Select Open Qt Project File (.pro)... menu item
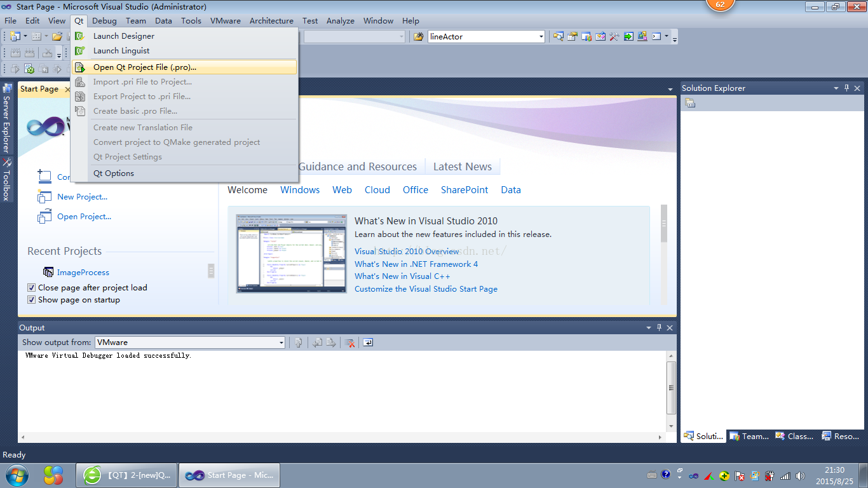Viewport: 868px width, 488px height. click(184, 67)
